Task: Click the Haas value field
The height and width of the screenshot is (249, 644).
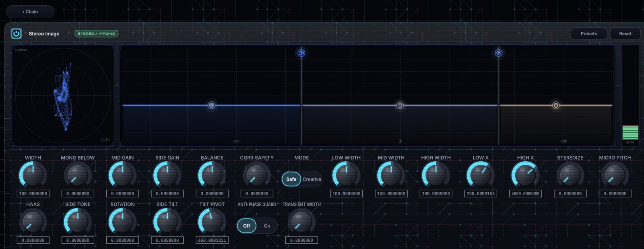Action: coord(33,240)
